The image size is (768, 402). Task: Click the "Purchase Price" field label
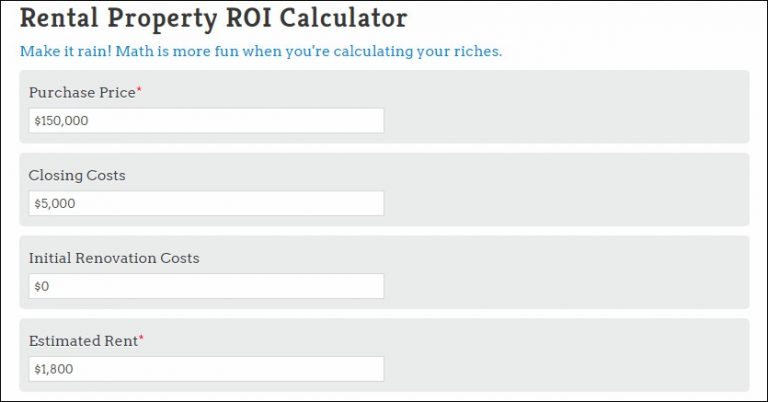82,92
